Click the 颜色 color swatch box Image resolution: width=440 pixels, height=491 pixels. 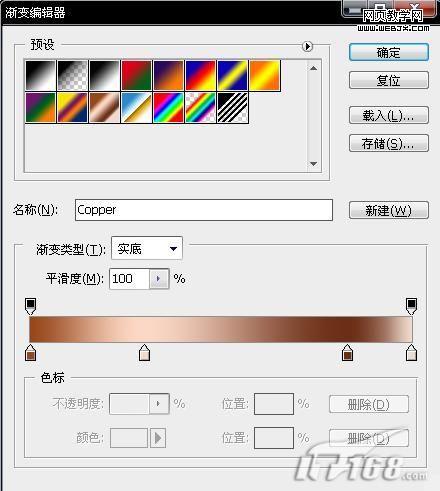tap(129, 438)
